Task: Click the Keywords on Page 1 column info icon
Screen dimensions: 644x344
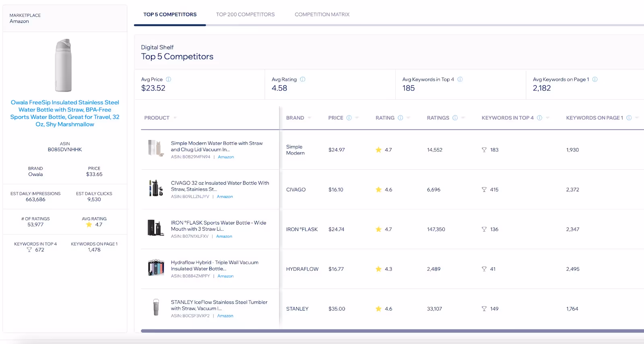Action: tap(629, 118)
